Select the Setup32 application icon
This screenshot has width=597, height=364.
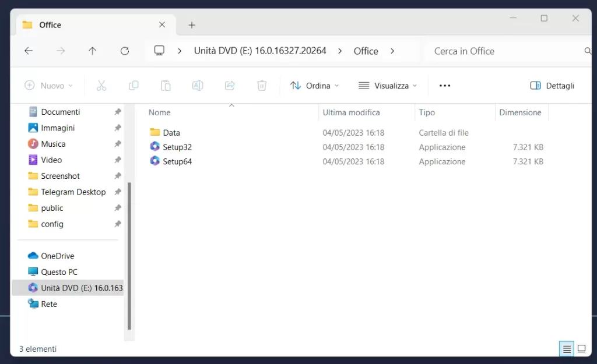point(154,146)
